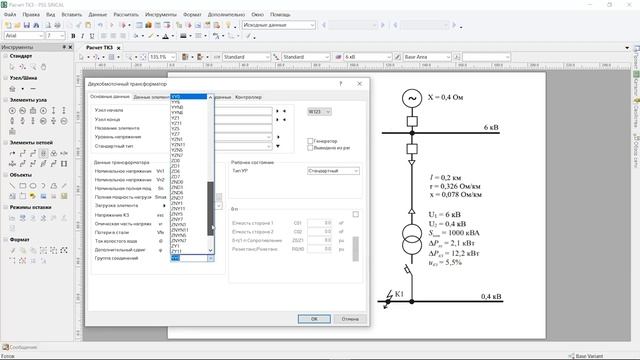The image size is (640, 360).
Task: Open the Дополнительно menu
Action: click(226, 14)
